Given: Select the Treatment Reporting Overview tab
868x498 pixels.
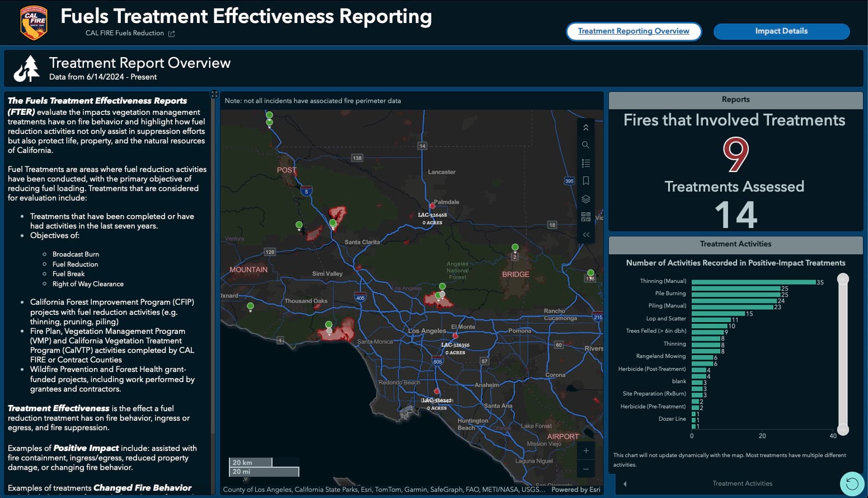Looking at the screenshot, I should click(x=634, y=31).
